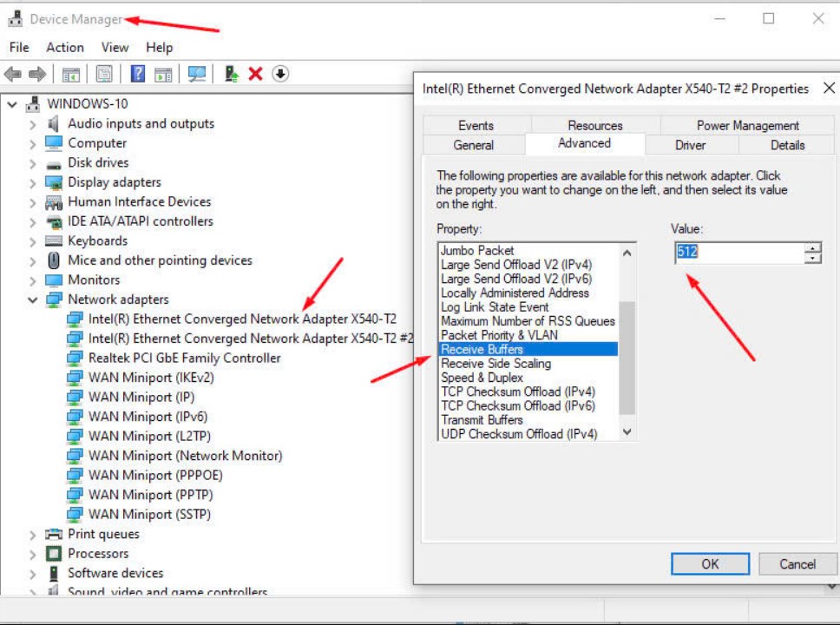The height and width of the screenshot is (625, 840).
Task: Open the File menu
Action: (x=19, y=48)
